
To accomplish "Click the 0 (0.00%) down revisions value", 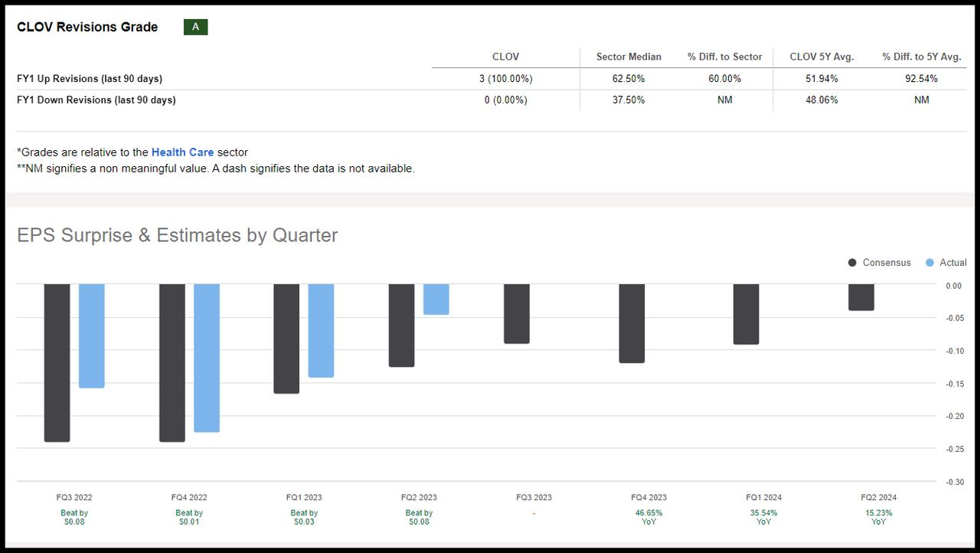I will (x=505, y=100).
